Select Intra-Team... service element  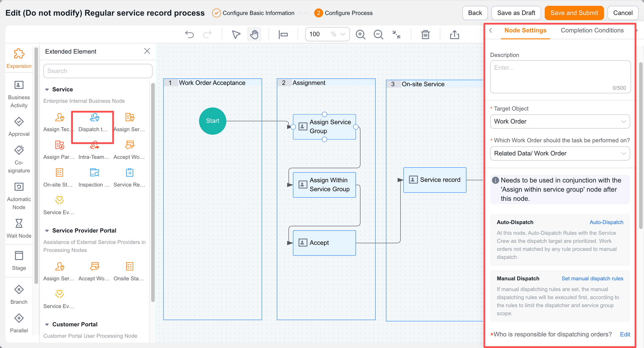[94, 150]
